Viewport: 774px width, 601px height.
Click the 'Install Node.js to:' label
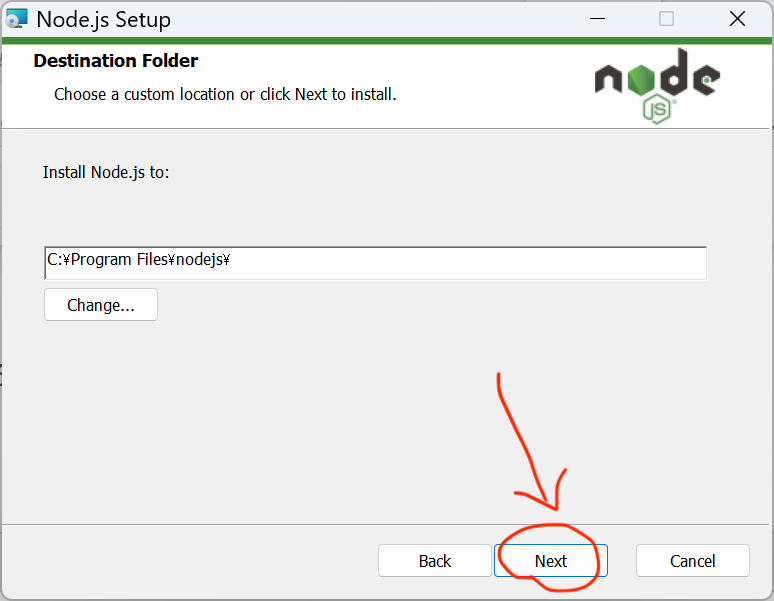[x=106, y=172]
